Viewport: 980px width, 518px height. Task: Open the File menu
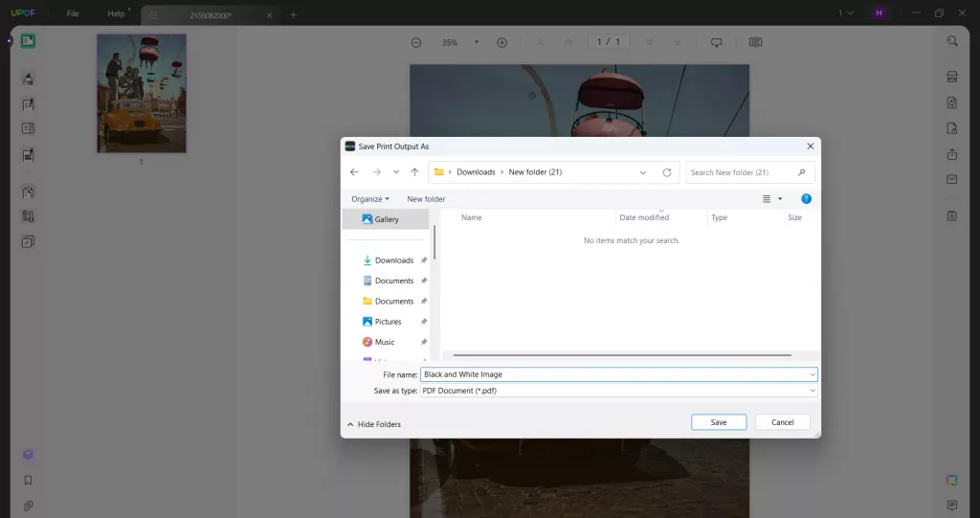pyautogui.click(x=73, y=13)
